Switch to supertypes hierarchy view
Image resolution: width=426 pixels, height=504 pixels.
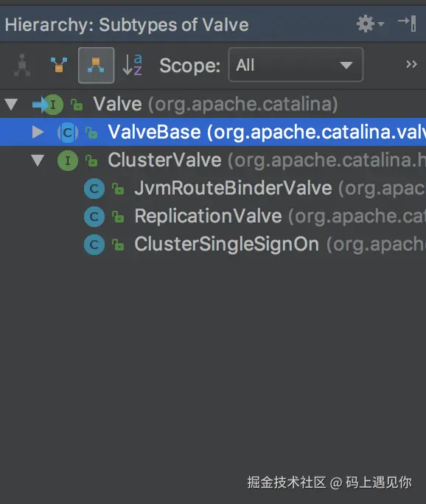click(x=59, y=65)
